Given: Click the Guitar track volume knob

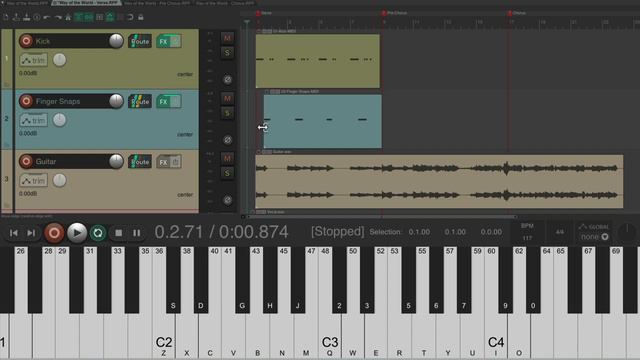Looking at the screenshot, I should pyautogui.click(x=116, y=161).
